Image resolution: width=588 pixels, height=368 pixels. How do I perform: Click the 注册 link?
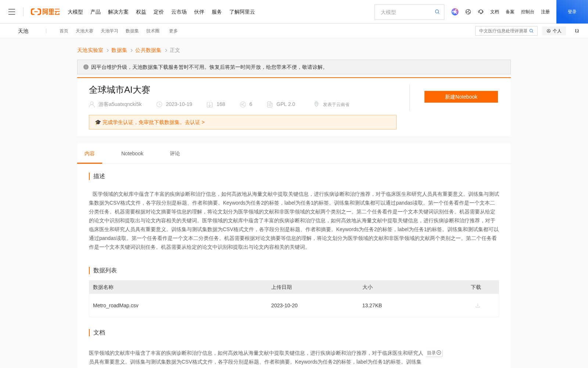545,12
